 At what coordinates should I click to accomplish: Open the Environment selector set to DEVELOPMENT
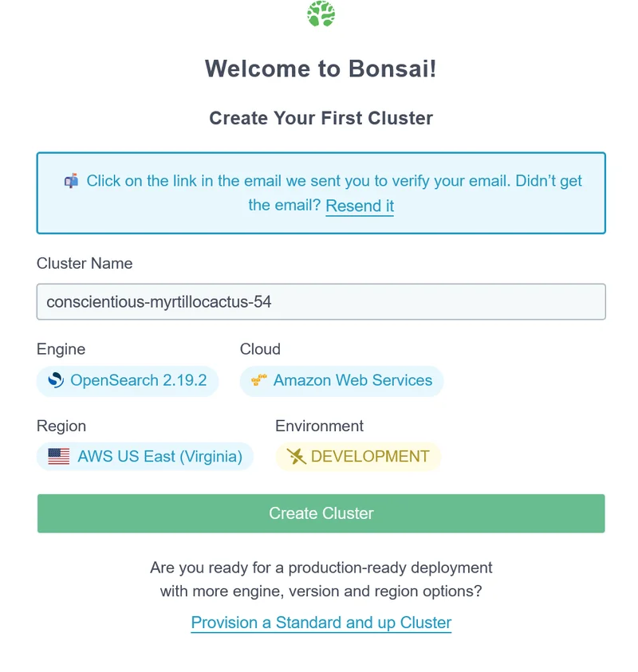357,456
